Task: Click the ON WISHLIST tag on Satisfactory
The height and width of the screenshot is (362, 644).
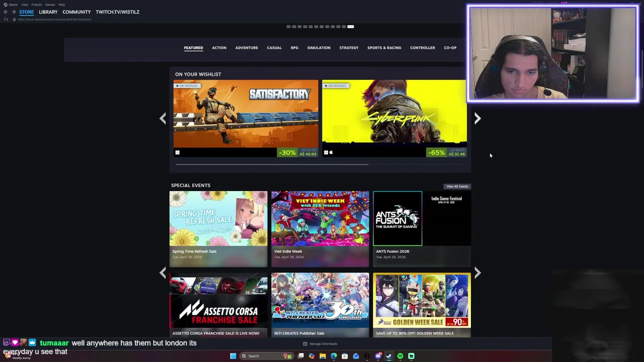Action: click(187, 85)
